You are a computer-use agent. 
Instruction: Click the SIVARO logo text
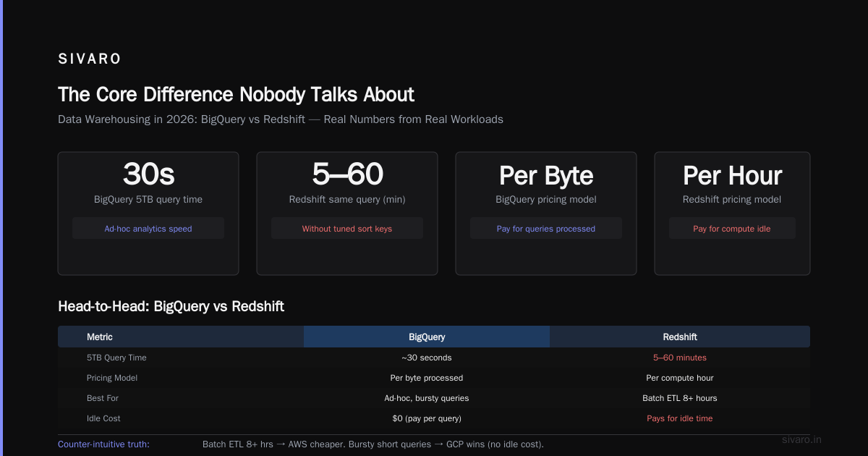pos(90,59)
